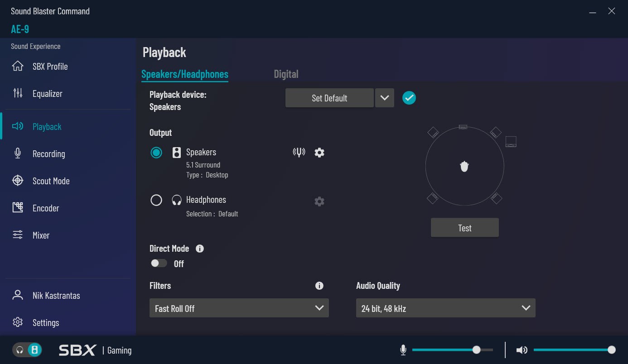628x364 pixels.
Task: Open Nik Kastrantas account entry
Action: tap(56, 296)
